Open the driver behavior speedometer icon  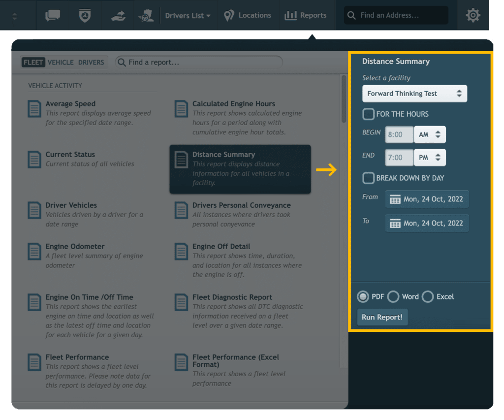pos(146,15)
